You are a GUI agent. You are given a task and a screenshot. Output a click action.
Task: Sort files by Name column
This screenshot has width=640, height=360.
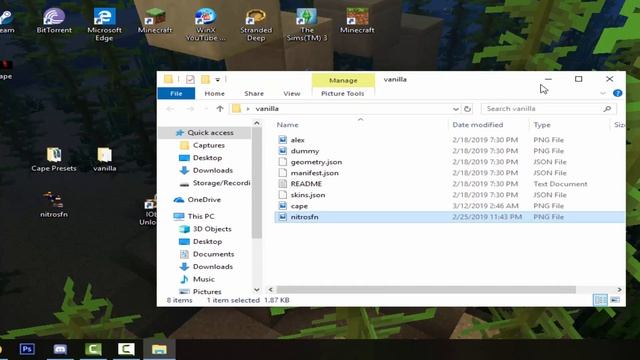pyautogui.click(x=287, y=125)
